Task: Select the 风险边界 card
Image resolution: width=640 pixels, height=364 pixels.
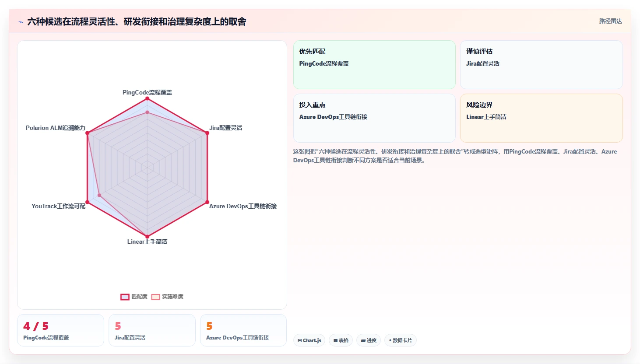Action: click(x=541, y=118)
